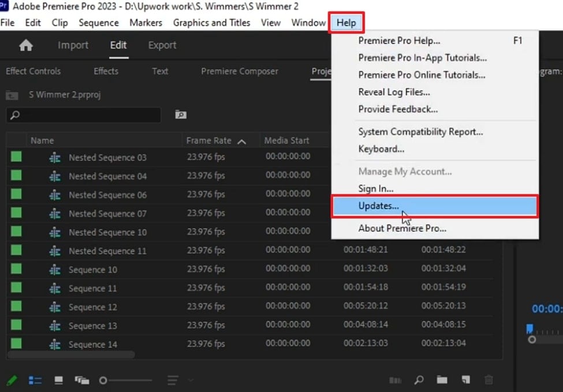Click Frame Rate sort arrow

tap(241, 141)
